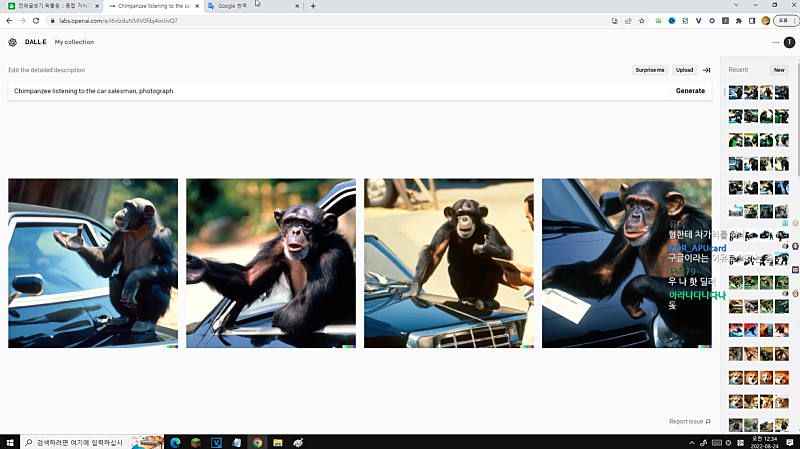Open the gray square extension icon
Viewport: 800px width, 449px height.
pyautogui.click(x=725, y=21)
